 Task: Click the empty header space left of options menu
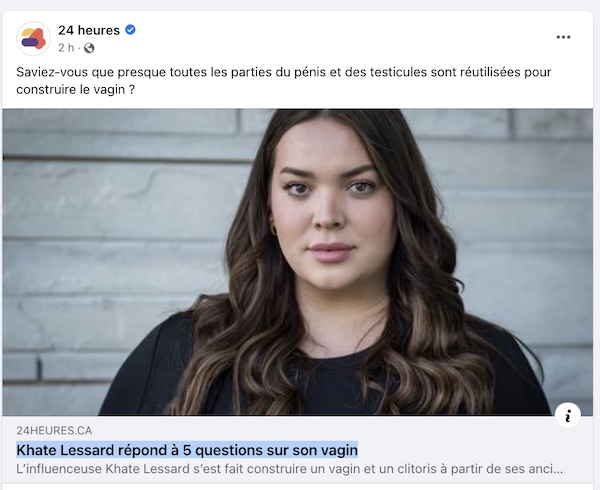(344, 37)
